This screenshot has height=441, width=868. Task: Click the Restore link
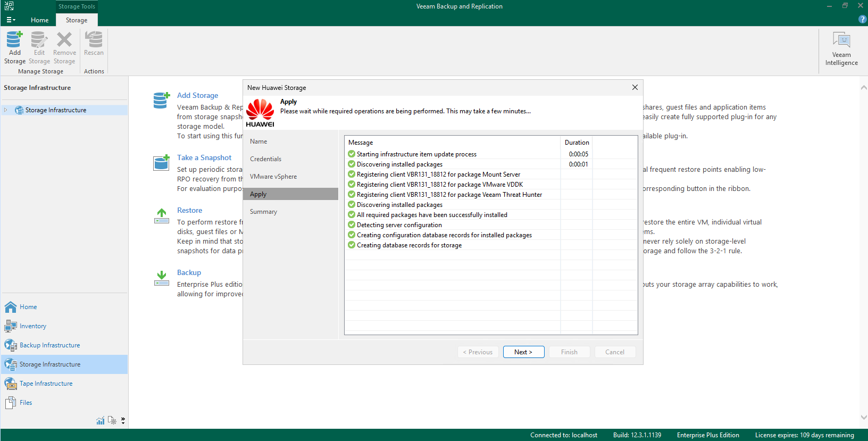tap(189, 210)
